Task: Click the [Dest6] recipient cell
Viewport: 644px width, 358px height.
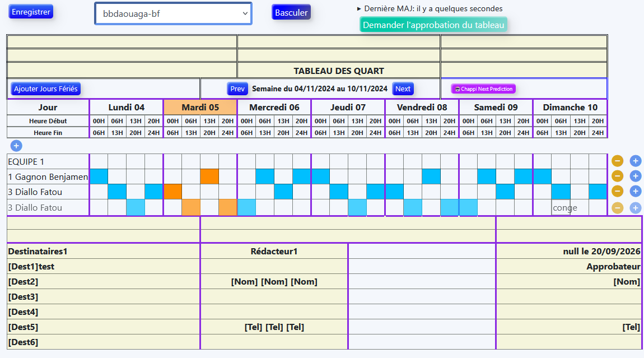Action: 104,342
